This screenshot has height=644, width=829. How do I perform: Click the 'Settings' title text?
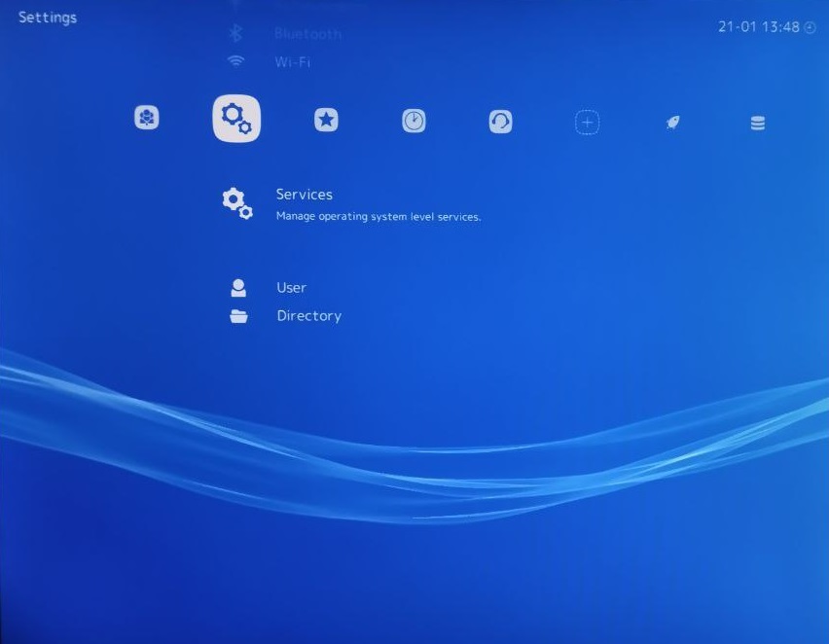click(48, 18)
